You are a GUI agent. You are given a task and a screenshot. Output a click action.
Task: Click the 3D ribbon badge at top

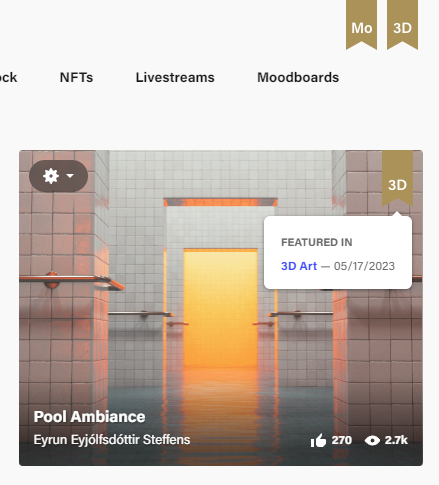pyautogui.click(x=402, y=24)
